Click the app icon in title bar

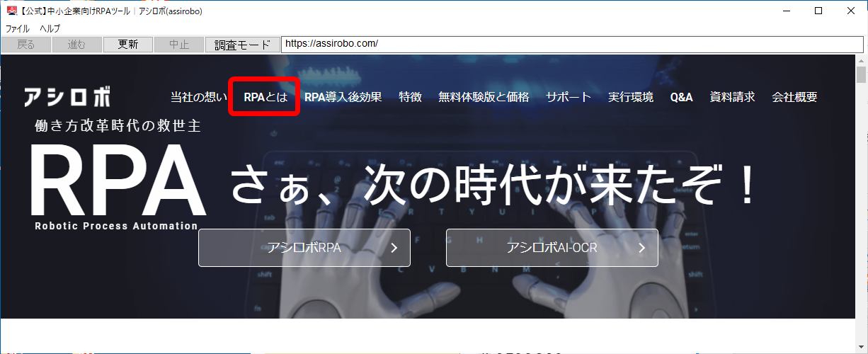[x=11, y=11]
